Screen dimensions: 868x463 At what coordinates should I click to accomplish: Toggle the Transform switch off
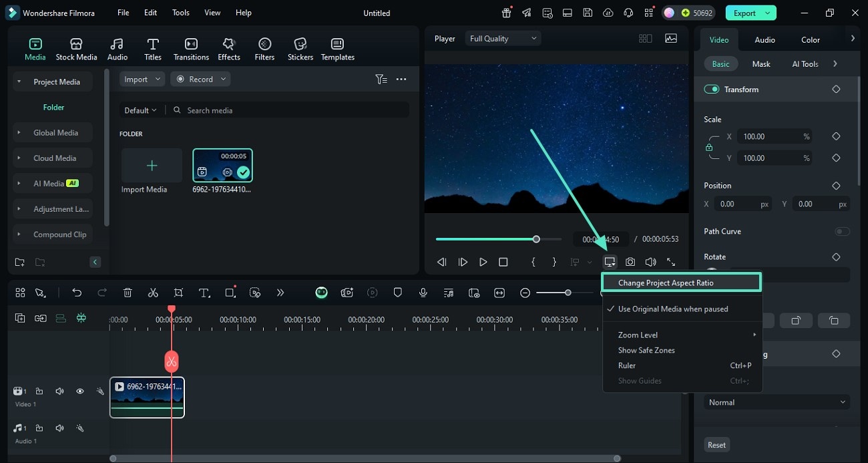click(x=712, y=90)
